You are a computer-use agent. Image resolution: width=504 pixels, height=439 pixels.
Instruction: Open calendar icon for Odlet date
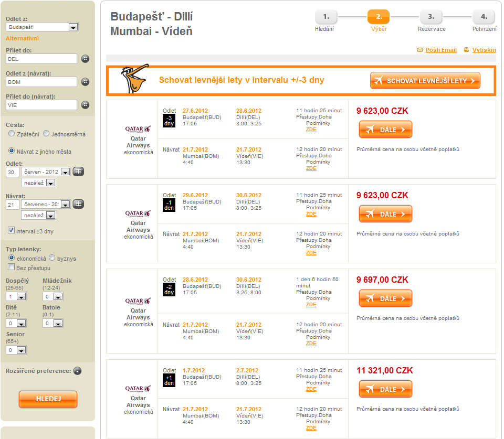pos(78,172)
